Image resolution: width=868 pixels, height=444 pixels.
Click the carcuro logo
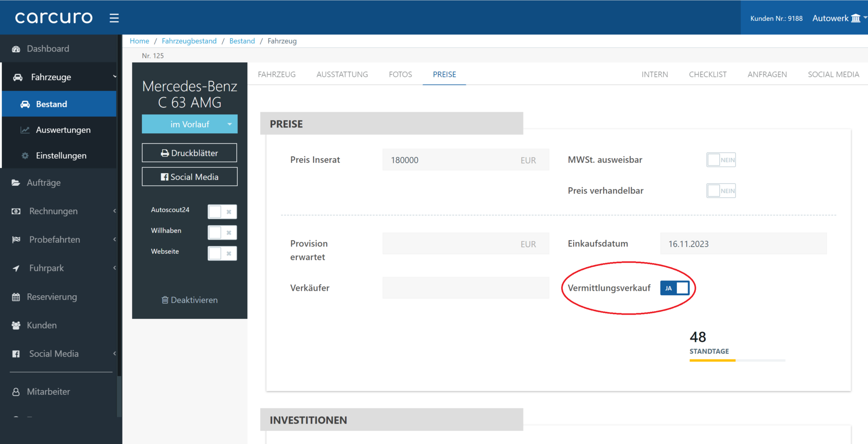pos(54,18)
